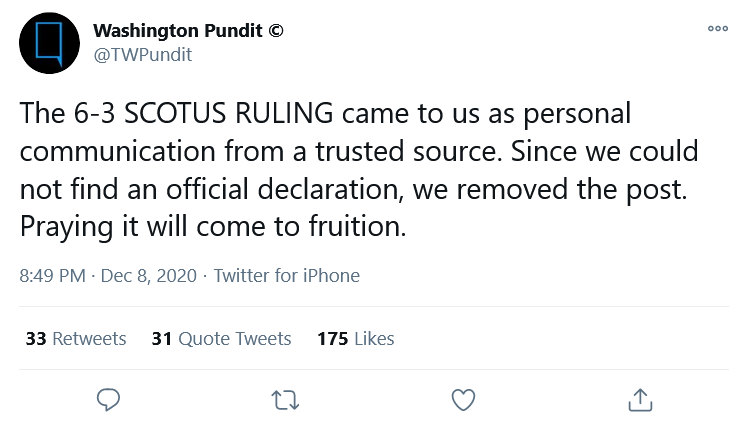Click the 'Praying it will come to fruition' line
Image resolution: width=748 pixels, height=429 pixels.
click(213, 226)
